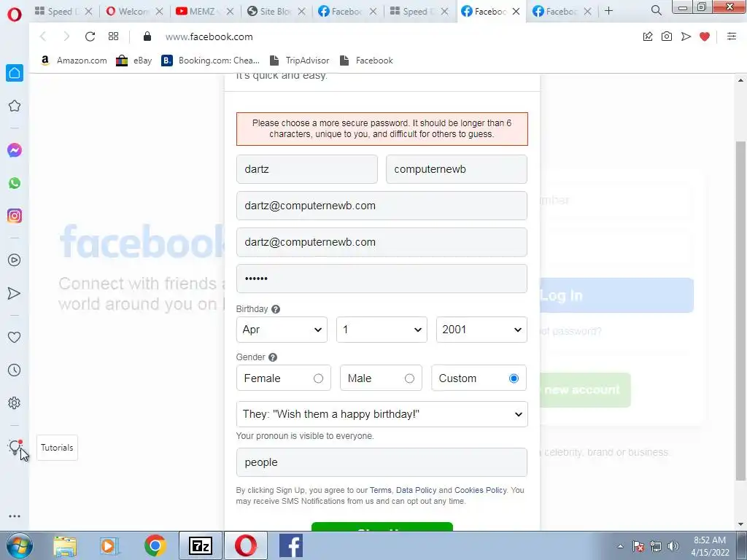Click the site security padlock icon
The height and width of the screenshot is (560, 747).
tap(147, 36)
